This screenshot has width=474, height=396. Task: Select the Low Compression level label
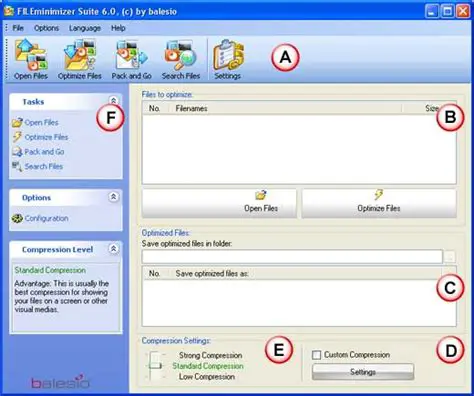pos(207,377)
